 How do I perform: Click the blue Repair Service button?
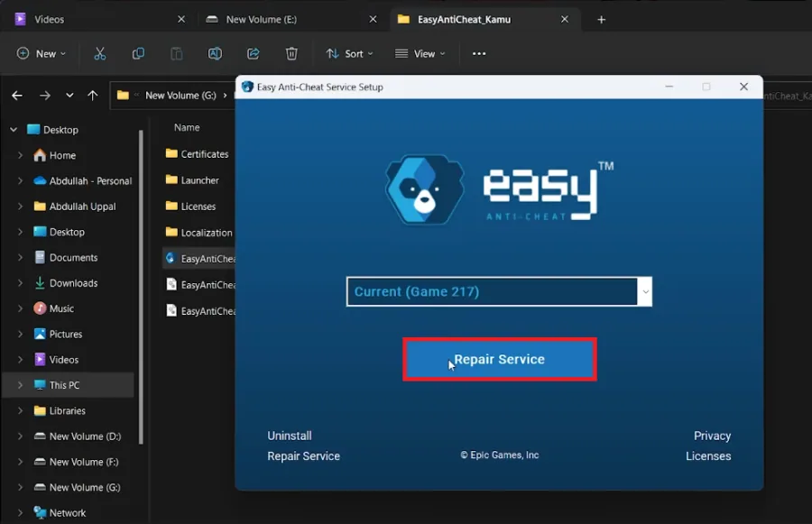[500, 359]
